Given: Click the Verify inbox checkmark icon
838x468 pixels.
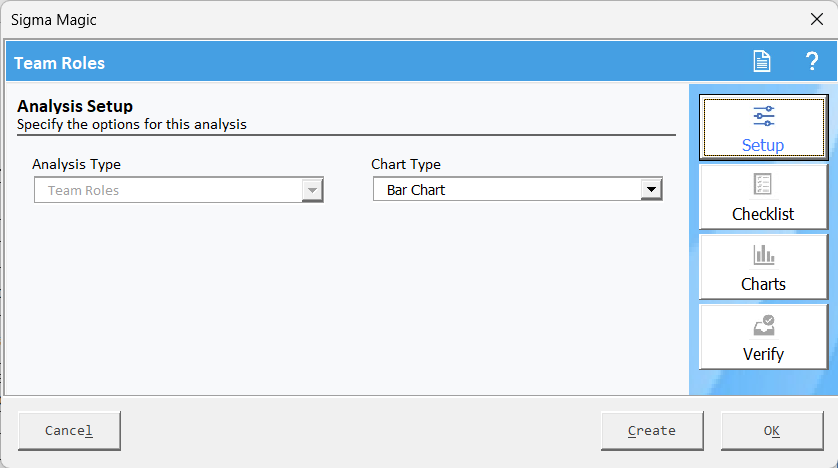Looking at the screenshot, I should [x=764, y=325].
